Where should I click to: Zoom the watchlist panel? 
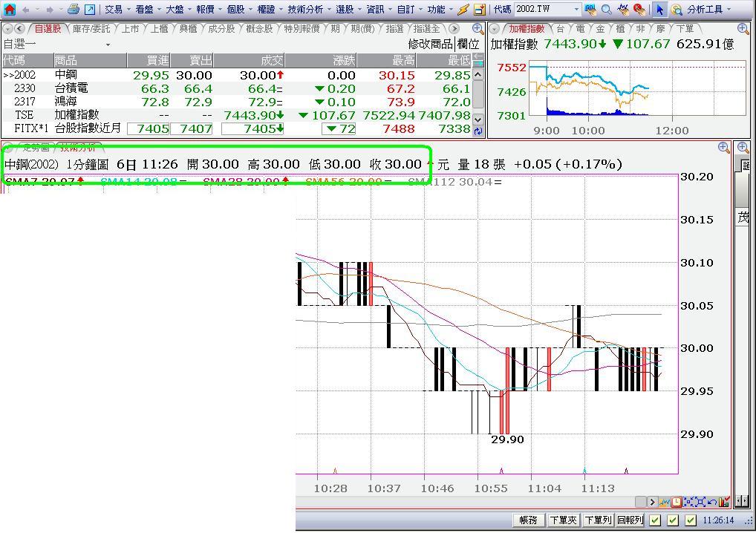pos(478,28)
